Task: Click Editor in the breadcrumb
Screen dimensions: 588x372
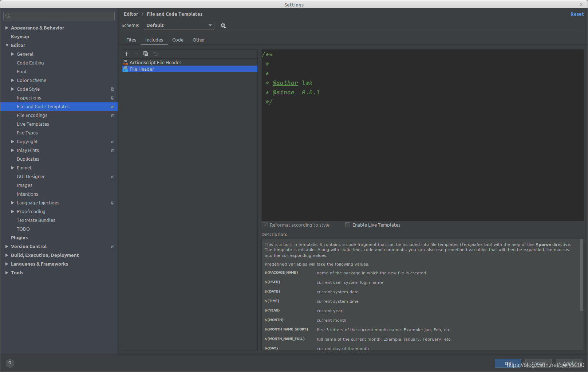Action: tap(131, 14)
